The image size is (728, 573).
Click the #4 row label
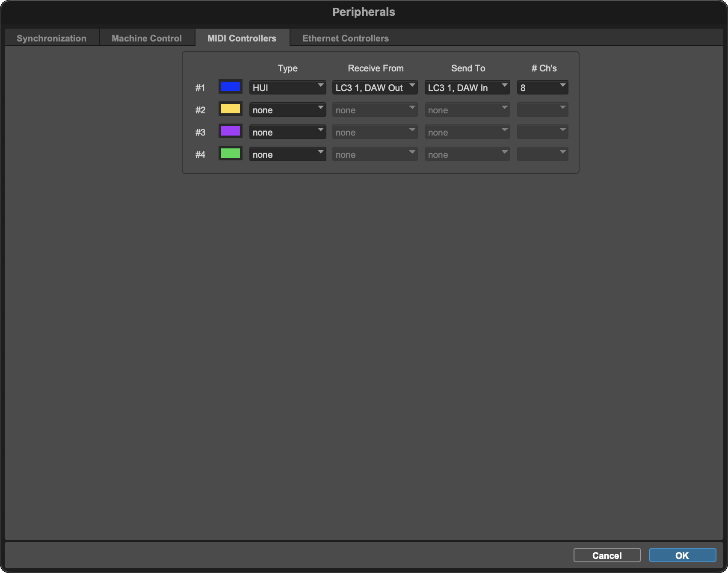pyautogui.click(x=200, y=154)
